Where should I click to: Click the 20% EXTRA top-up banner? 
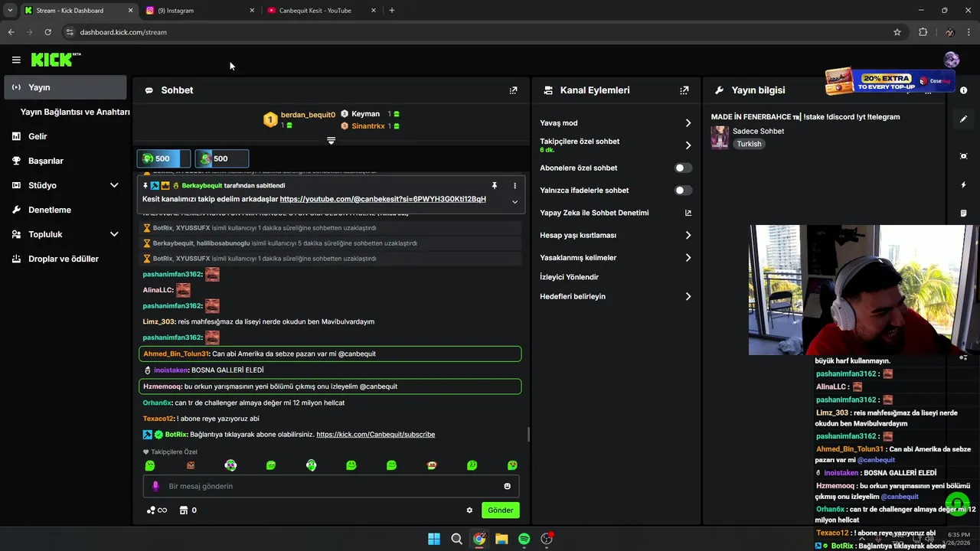coord(889,81)
